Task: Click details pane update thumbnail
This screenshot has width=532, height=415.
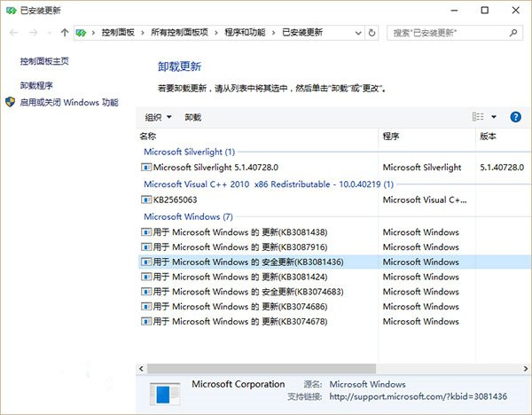Action: click(165, 394)
